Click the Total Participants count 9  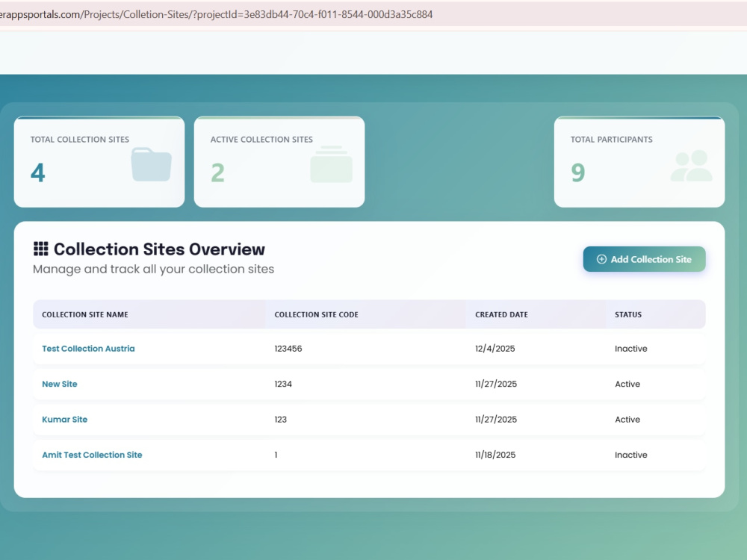click(578, 172)
